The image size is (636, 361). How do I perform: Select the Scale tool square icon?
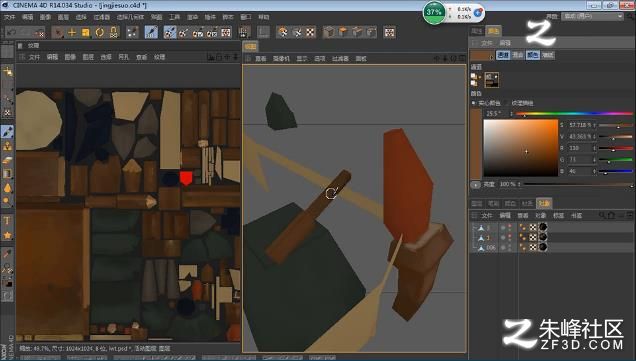click(x=86, y=32)
